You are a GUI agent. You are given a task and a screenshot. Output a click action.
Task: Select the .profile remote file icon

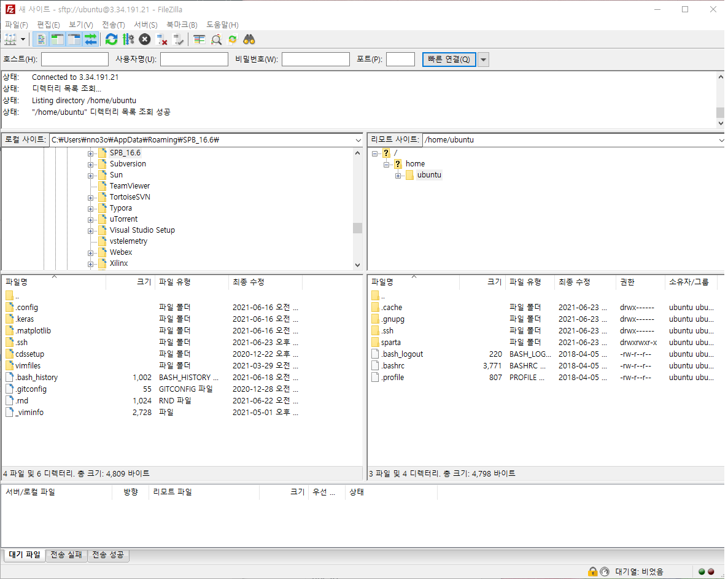376,377
